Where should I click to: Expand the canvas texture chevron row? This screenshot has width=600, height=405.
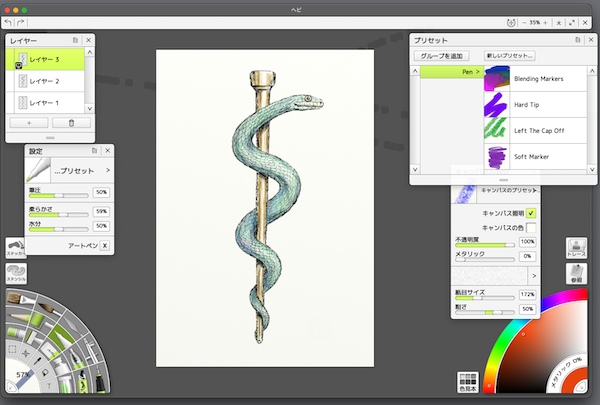point(535,275)
